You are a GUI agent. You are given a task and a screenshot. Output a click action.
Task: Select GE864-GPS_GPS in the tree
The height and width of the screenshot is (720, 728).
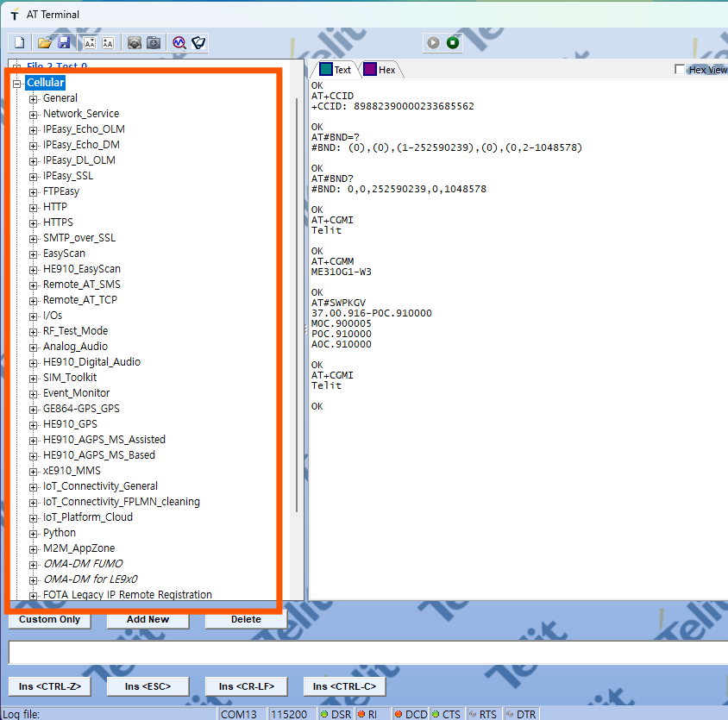click(81, 409)
